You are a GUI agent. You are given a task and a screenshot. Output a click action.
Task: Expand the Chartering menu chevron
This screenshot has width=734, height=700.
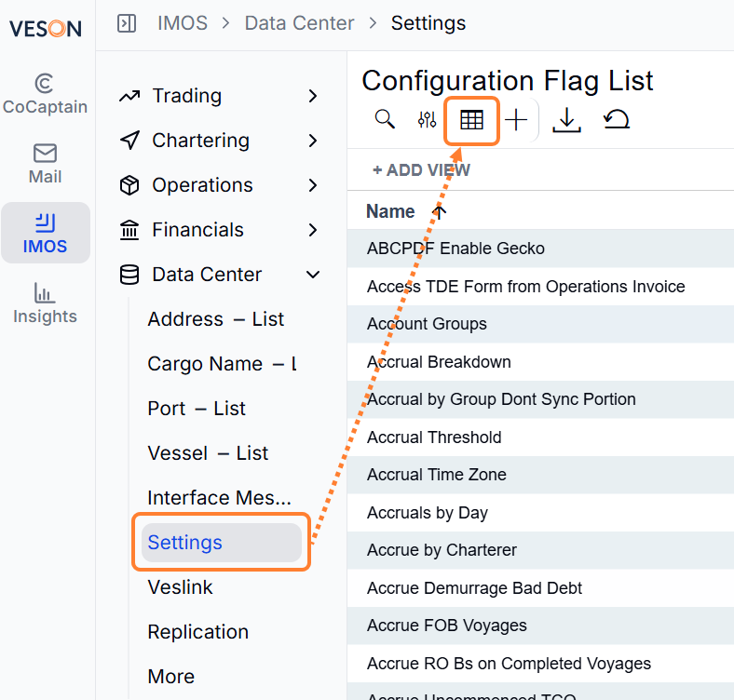pyautogui.click(x=313, y=141)
